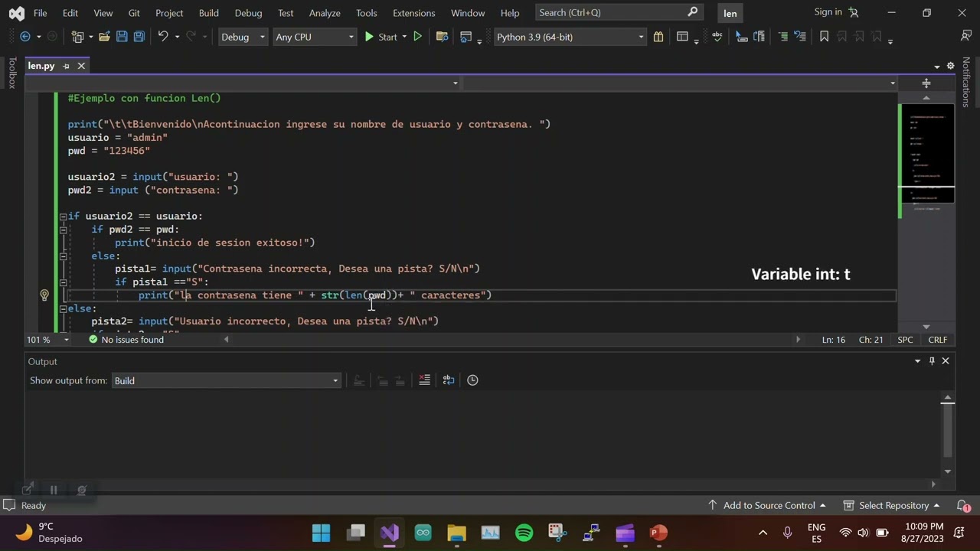Click the Open File folder icon
Viewport: 980px width, 551px height.
[x=104, y=37]
